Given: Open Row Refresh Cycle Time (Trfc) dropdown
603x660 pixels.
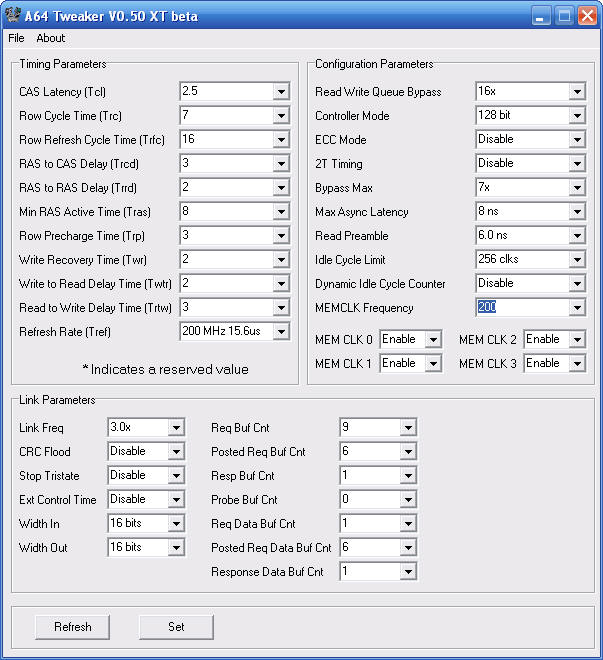Looking at the screenshot, I should click(x=281, y=139).
